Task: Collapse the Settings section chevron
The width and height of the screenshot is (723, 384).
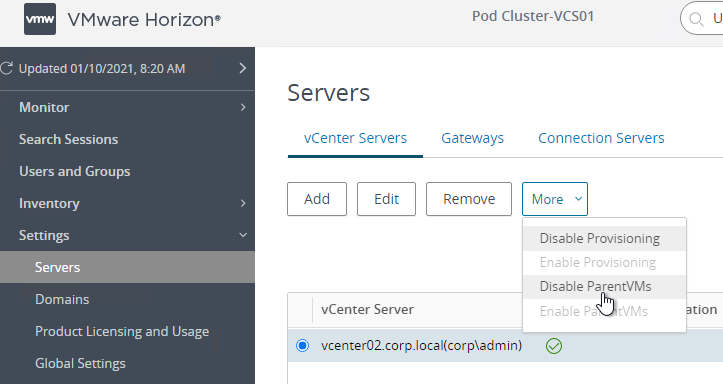Action: 243,235
